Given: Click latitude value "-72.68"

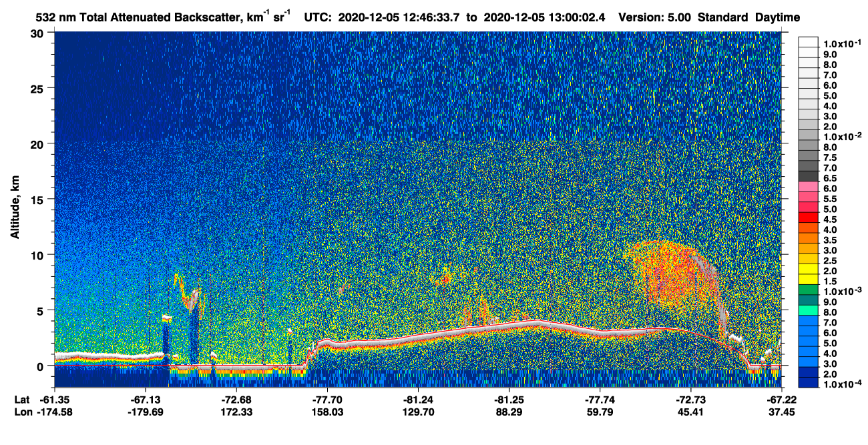Looking at the screenshot, I should [236, 399].
